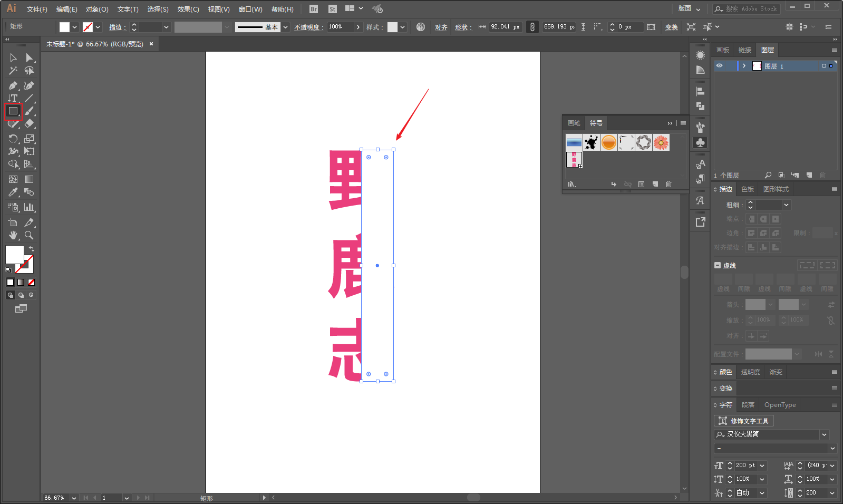Switch to the 画笔 tab
843x504 pixels.
[574, 123]
